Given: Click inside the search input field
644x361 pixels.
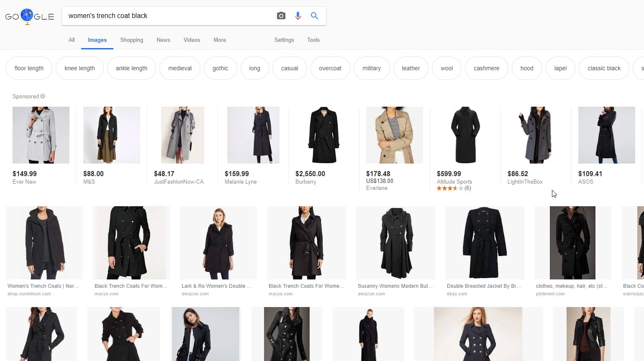Looking at the screenshot, I should pos(167,15).
